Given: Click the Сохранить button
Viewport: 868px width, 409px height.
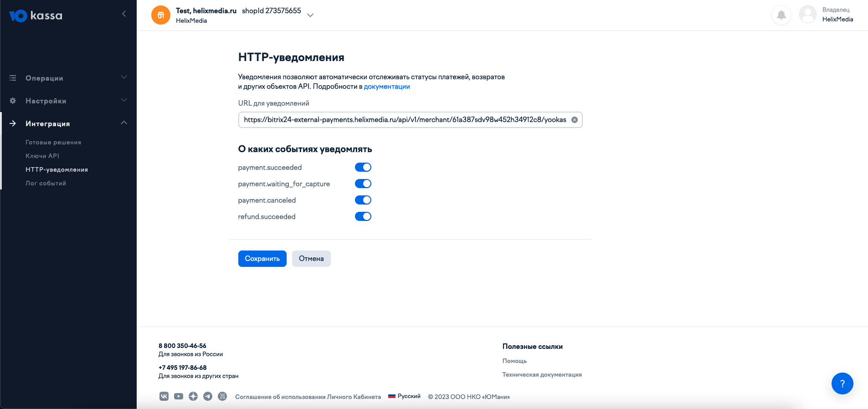Looking at the screenshot, I should pyautogui.click(x=262, y=259).
